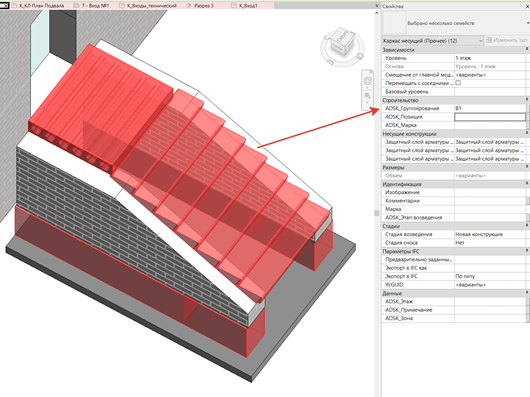Click the first Защитный слой арматуры value
530x397 pixels.
pyautogui.click(x=490, y=142)
